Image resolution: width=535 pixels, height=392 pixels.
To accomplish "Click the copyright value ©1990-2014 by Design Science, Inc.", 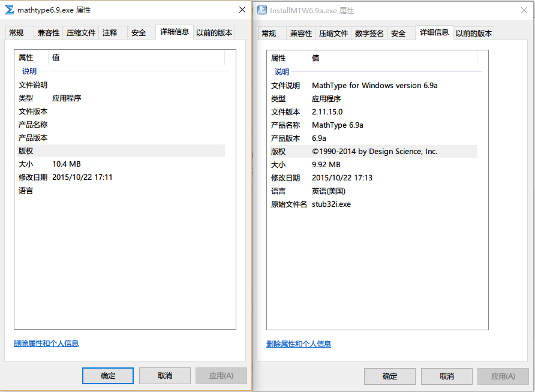I will (375, 152).
